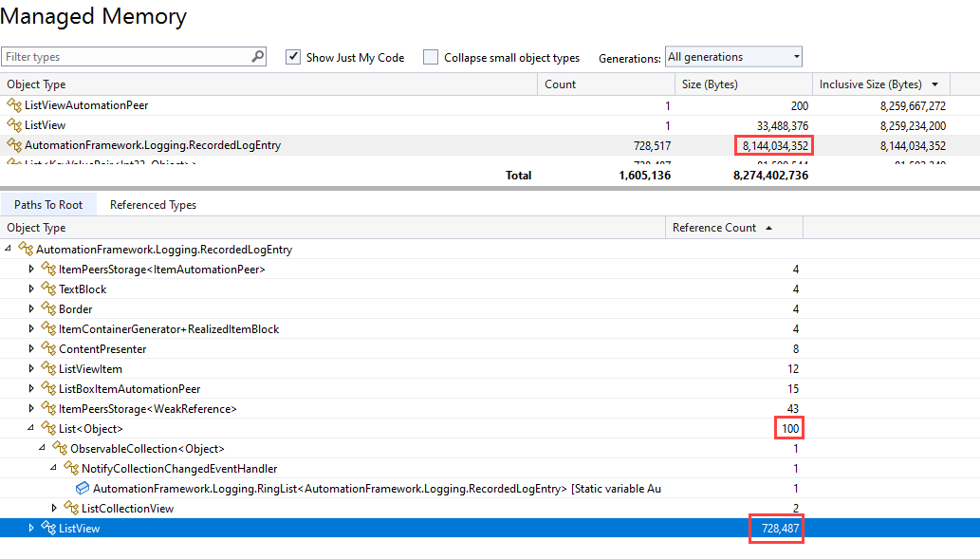
Task: Click the static variable icon beside RingList<RecordedLogEntry>
Action: tap(83, 488)
